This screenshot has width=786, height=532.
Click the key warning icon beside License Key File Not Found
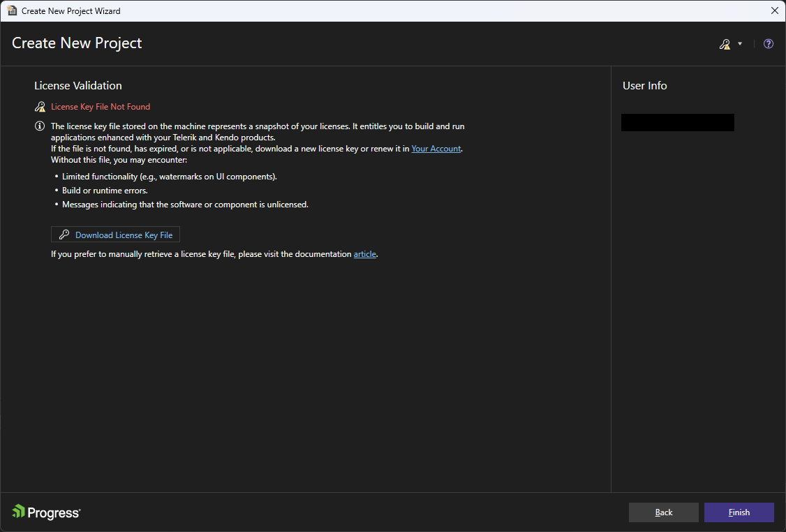tap(40, 106)
